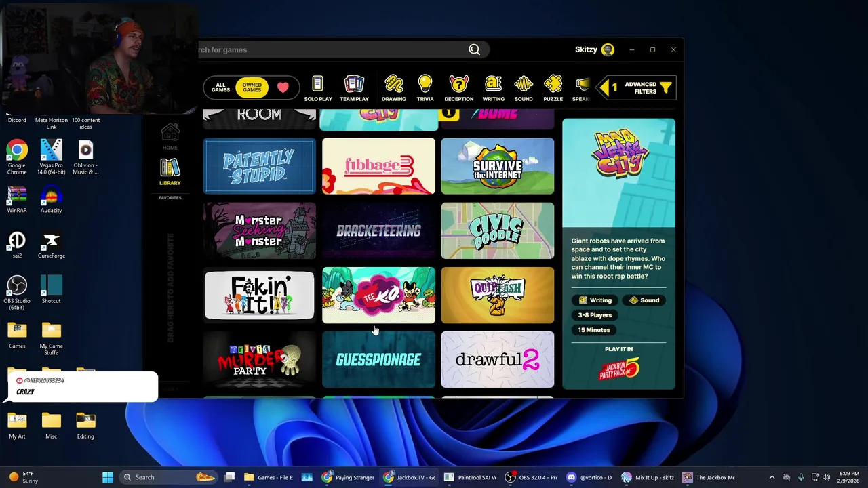Screen dimensions: 868x488
Task: Open Vegas Pro 14.0 desktop shortcut
Action: tap(51, 157)
